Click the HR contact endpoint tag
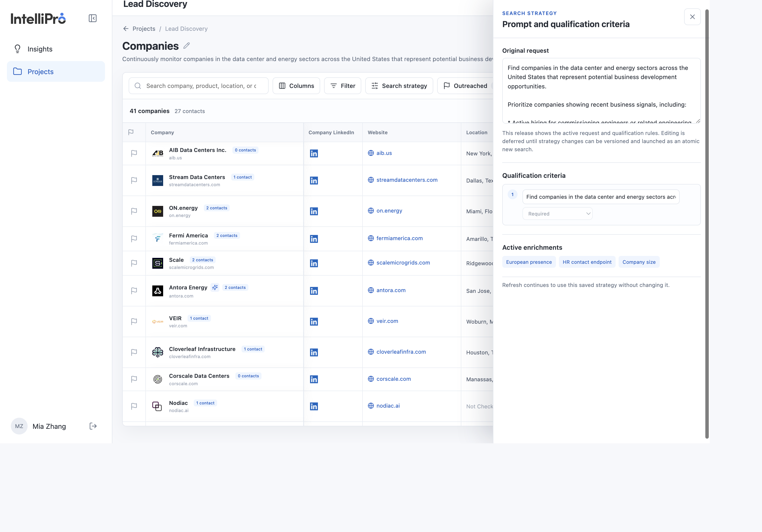The height and width of the screenshot is (532, 762). tap(587, 262)
